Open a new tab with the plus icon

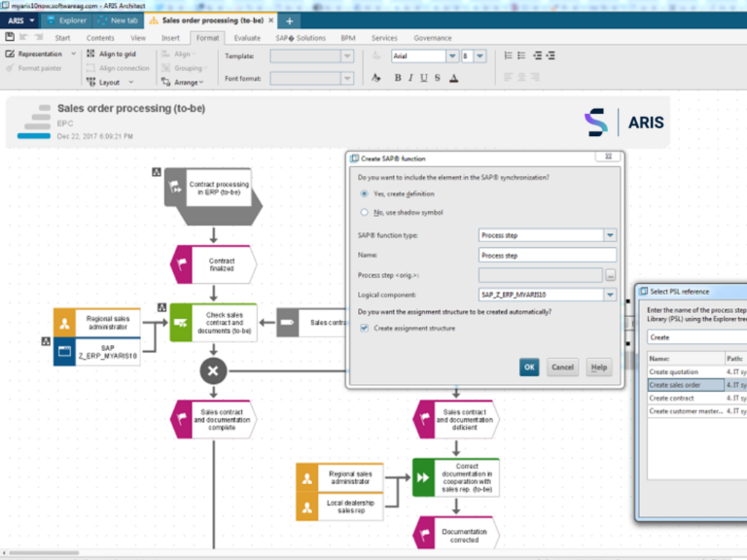coord(289,20)
